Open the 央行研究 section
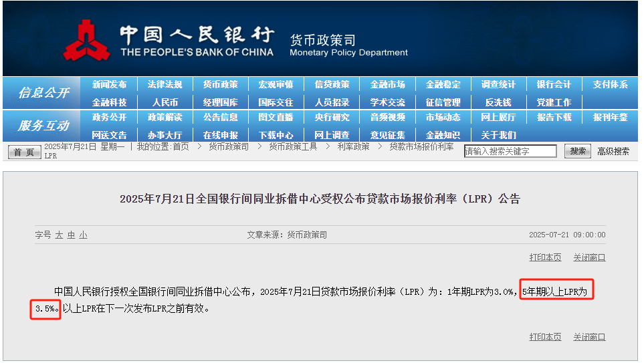Image resolution: width=644 pixels, height=363 pixels. click(x=332, y=118)
